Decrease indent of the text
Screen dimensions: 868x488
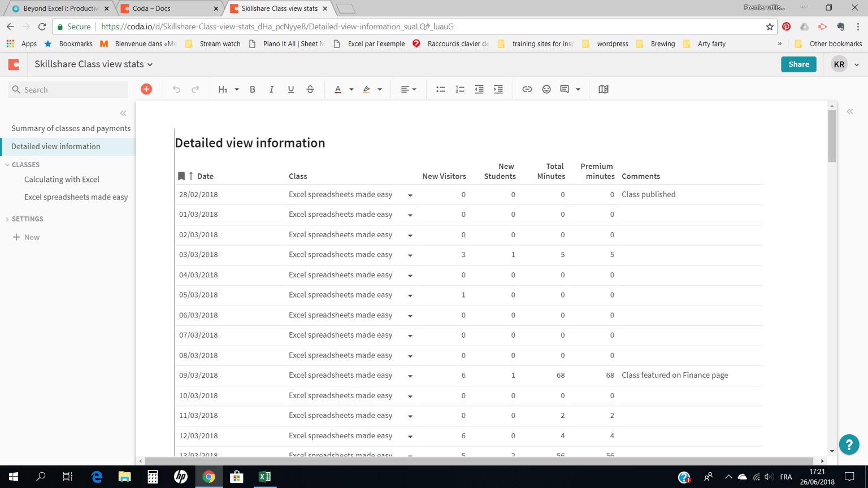tap(479, 89)
